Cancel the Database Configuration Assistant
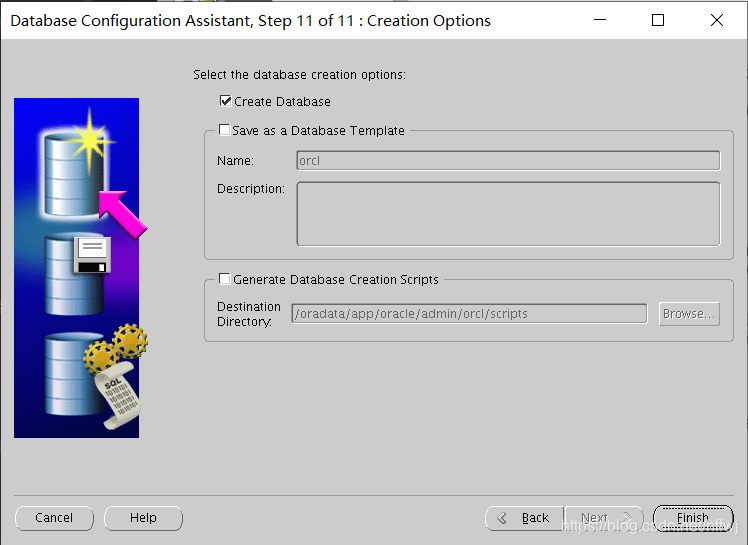Viewport: 748px width, 545px height. pyautogui.click(x=54, y=518)
